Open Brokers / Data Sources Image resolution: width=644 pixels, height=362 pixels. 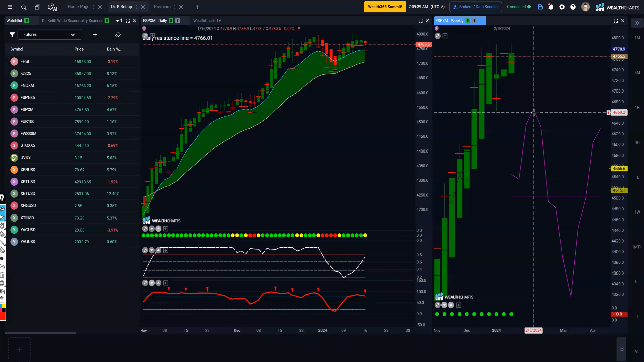tap(476, 7)
